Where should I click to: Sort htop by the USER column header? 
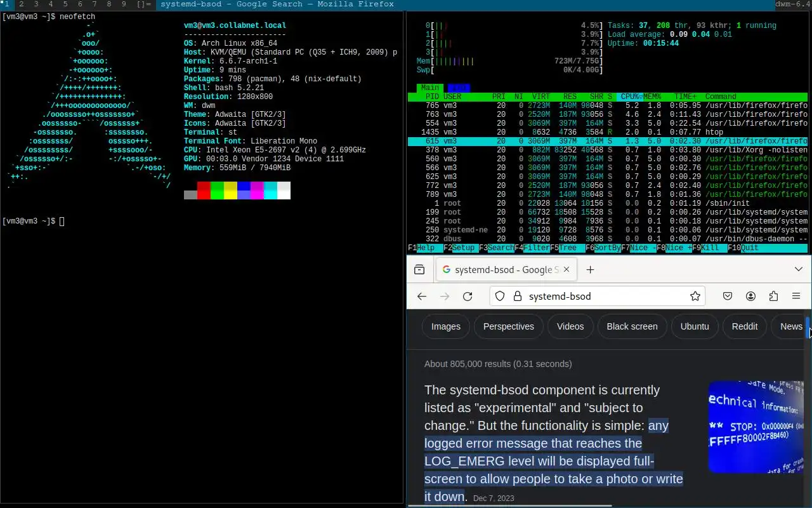pos(452,97)
